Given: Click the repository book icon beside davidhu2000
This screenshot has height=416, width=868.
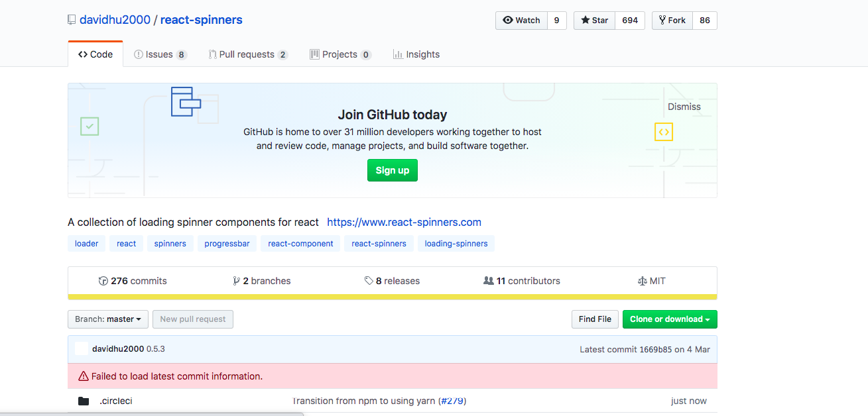Looking at the screenshot, I should 72,20.
